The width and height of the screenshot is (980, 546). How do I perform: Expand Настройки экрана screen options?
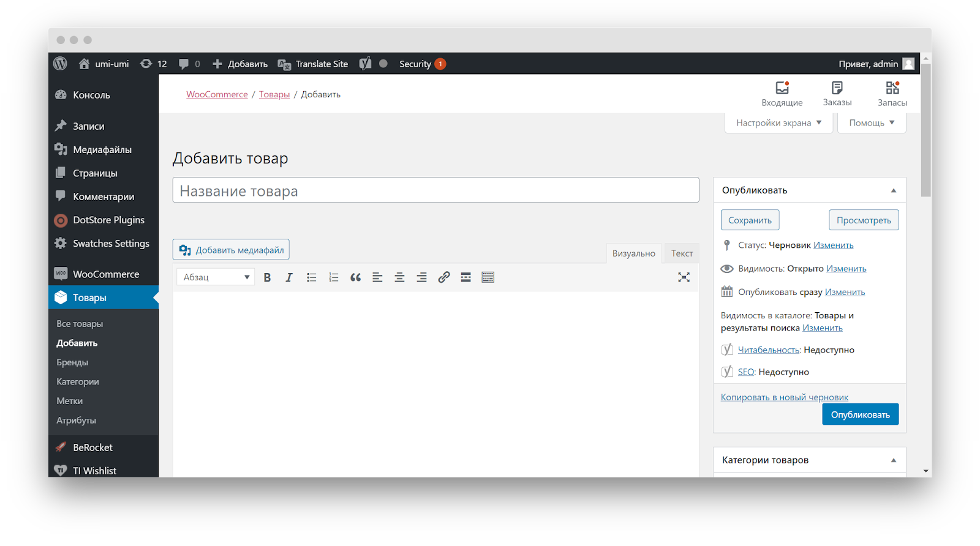[779, 122]
